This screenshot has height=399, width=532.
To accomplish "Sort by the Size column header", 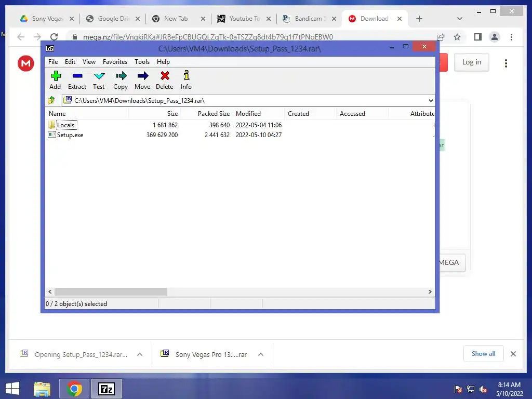I will pyautogui.click(x=154, y=114).
